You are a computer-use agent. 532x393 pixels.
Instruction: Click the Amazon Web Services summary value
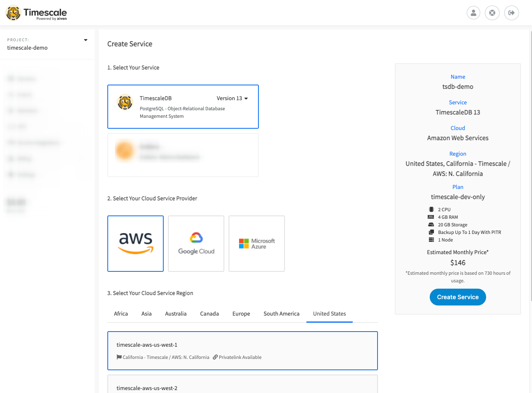(458, 138)
